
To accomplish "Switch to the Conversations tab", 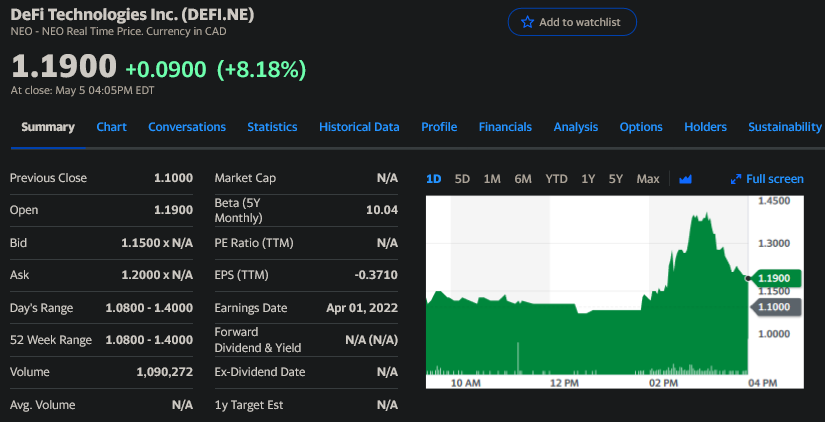I will (187, 127).
